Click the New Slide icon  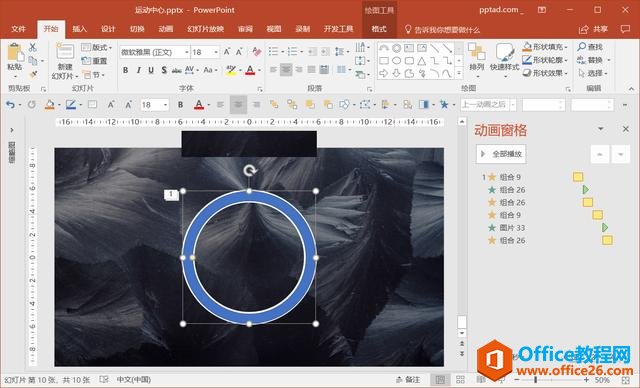click(x=65, y=52)
